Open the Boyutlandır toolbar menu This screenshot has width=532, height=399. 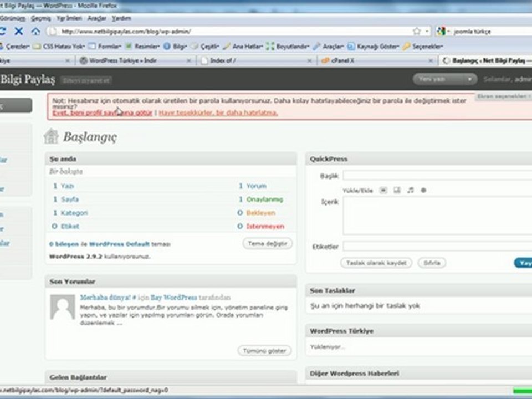click(288, 46)
